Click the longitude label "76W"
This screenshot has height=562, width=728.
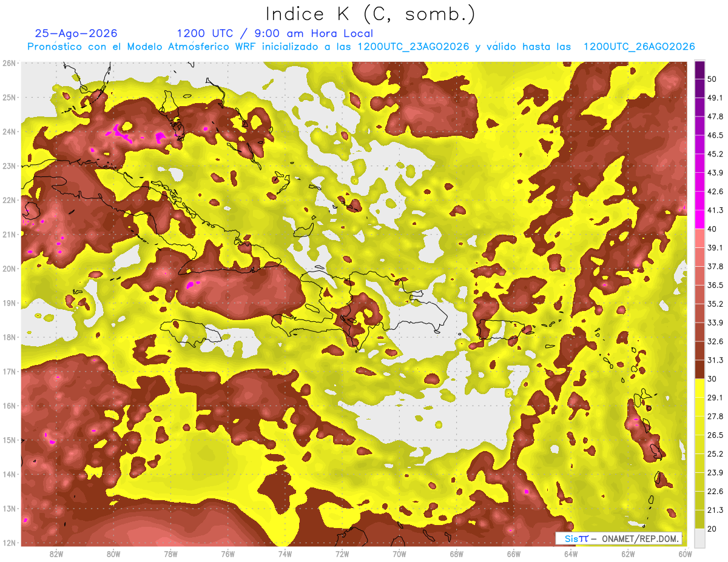[227, 554]
